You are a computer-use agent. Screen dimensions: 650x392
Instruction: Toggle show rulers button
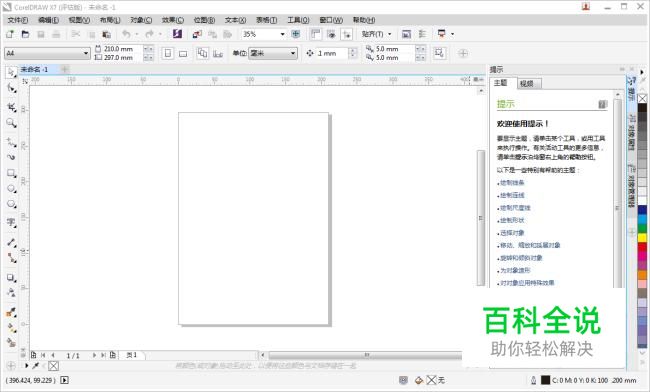click(x=316, y=34)
